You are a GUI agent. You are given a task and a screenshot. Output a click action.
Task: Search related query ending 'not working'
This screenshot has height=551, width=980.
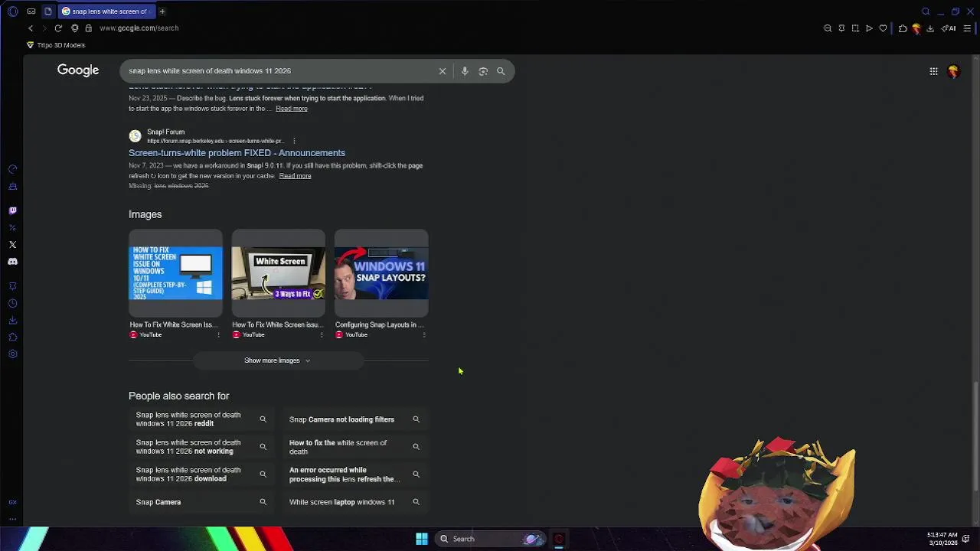tap(202, 447)
